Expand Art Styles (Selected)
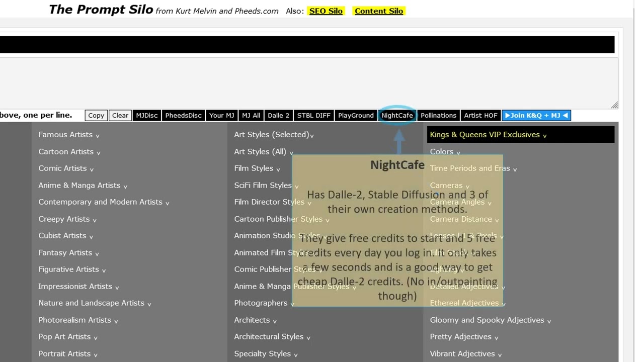Viewport: 644px width, 362px height. [x=274, y=135]
